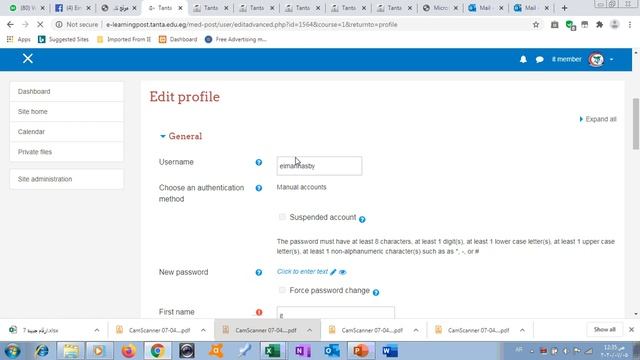Open Private files in side navigation

coord(67,152)
